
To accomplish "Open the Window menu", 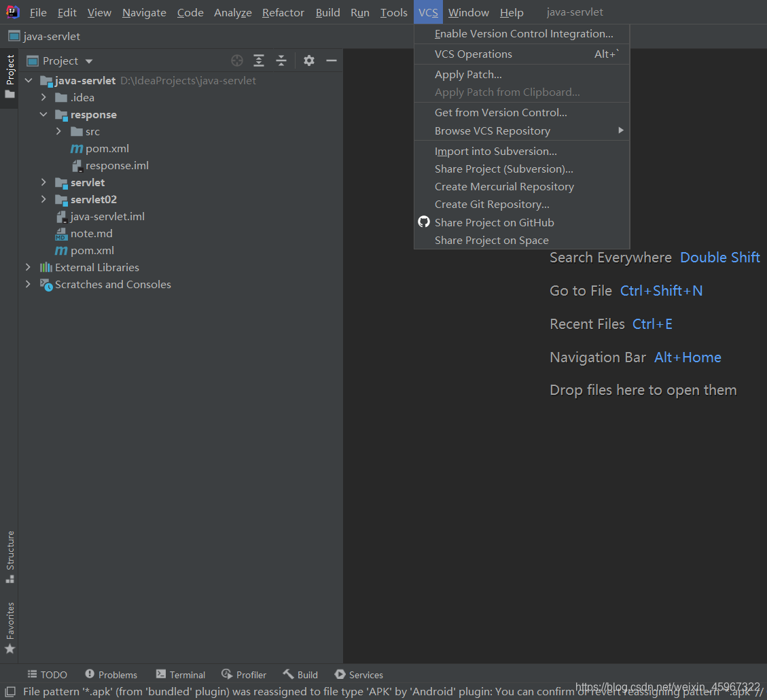I will pos(469,12).
